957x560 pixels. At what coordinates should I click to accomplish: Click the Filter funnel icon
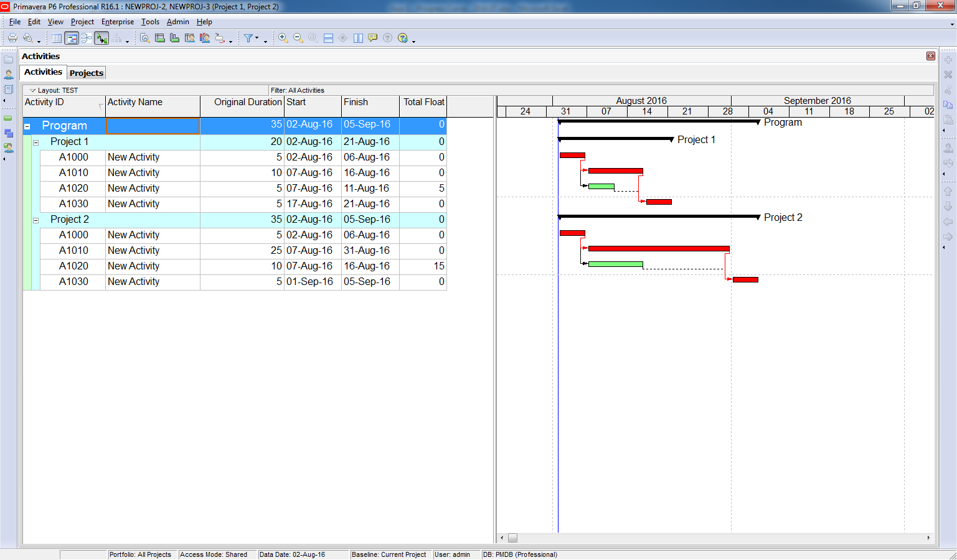[x=249, y=38]
